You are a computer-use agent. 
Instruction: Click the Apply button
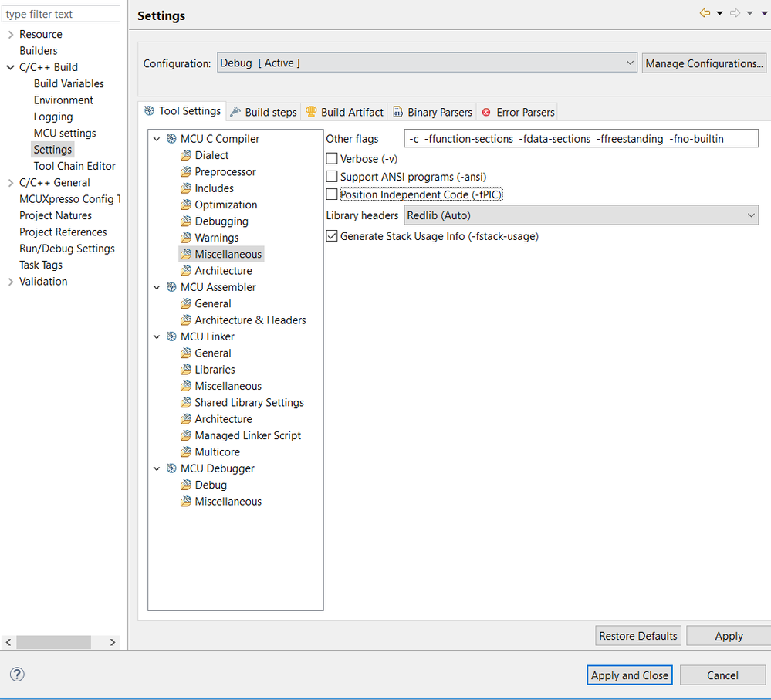point(729,636)
